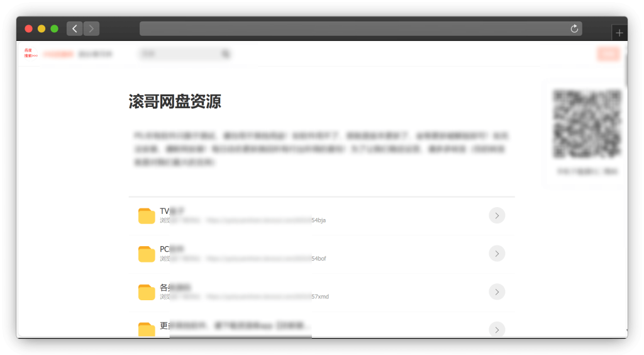Click the gray navigation link in header

pyautogui.click(x=96, y=54)
